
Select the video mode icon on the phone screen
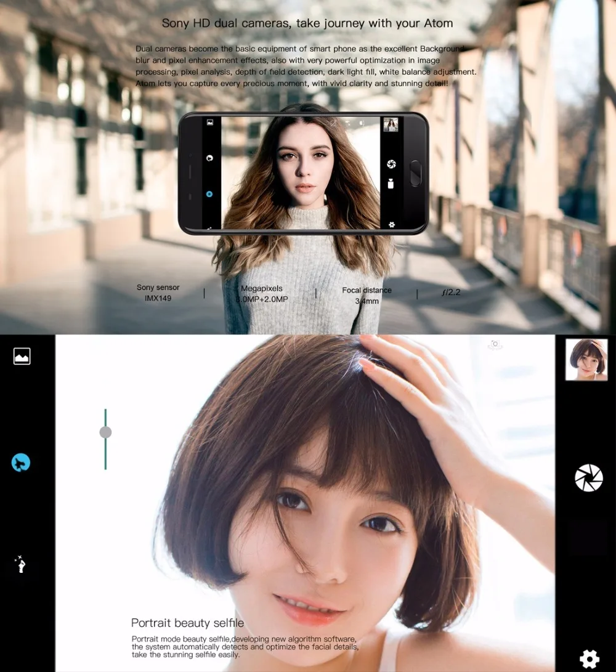(x=391, y=184)
